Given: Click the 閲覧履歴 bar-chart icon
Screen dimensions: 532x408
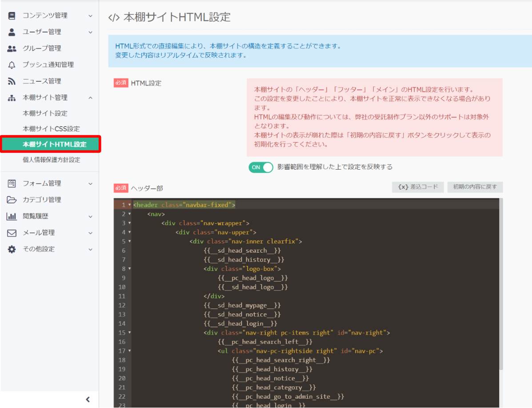Looking at the screenshot, I should [x=11, y=216].
